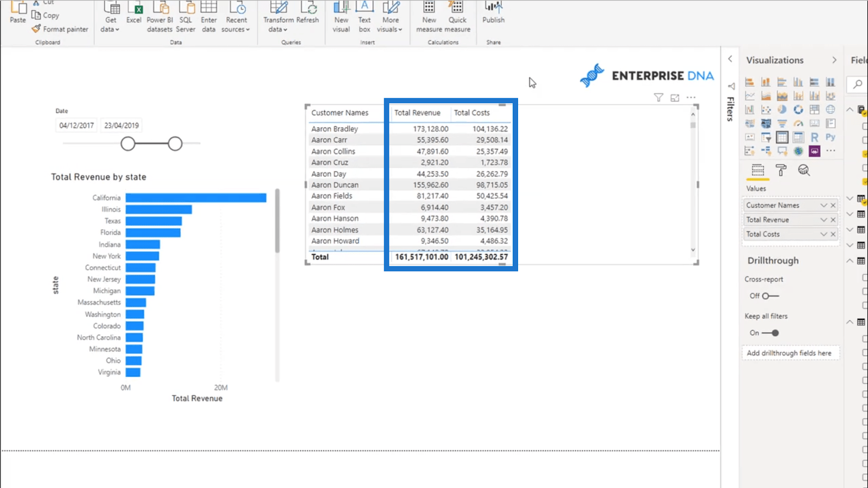Screen dimensions: 868x488
Task: Expand the Filters pane
Action: click(x=730, y=59)
